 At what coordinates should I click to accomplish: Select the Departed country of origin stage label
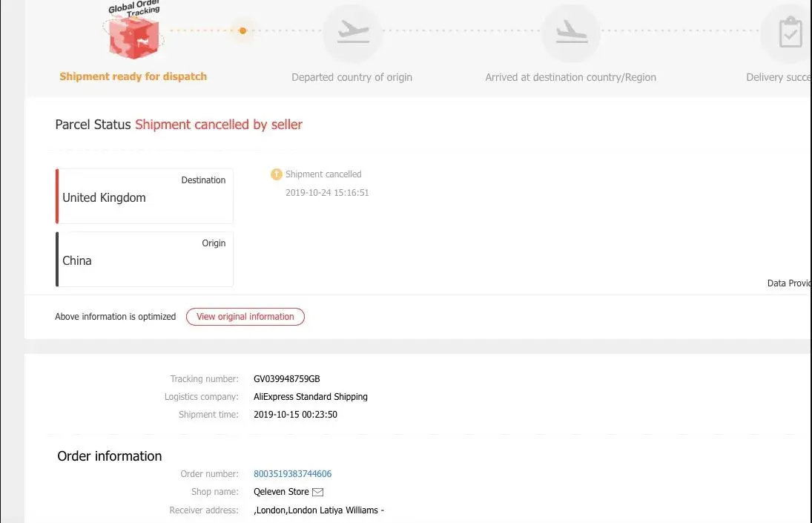[x=351, y=77]
